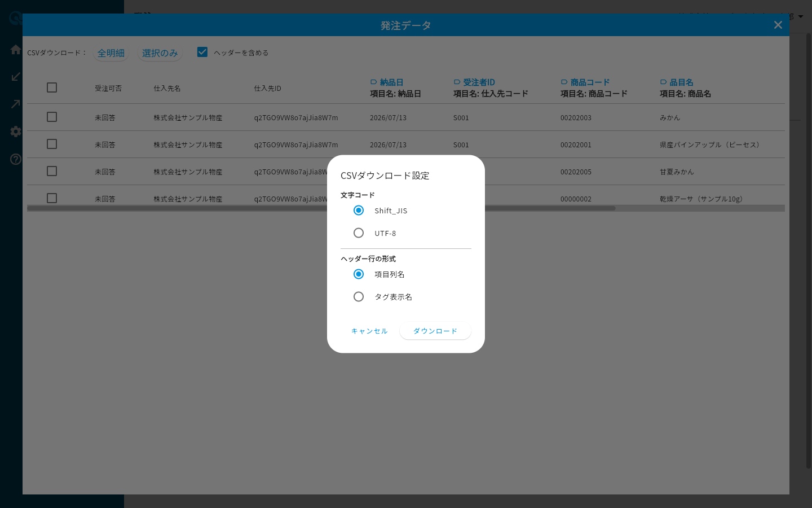This screenshot has width=812, height=508.
Task: Click CSVダウンロード設定 dialog title
Action: click(385, 176)
